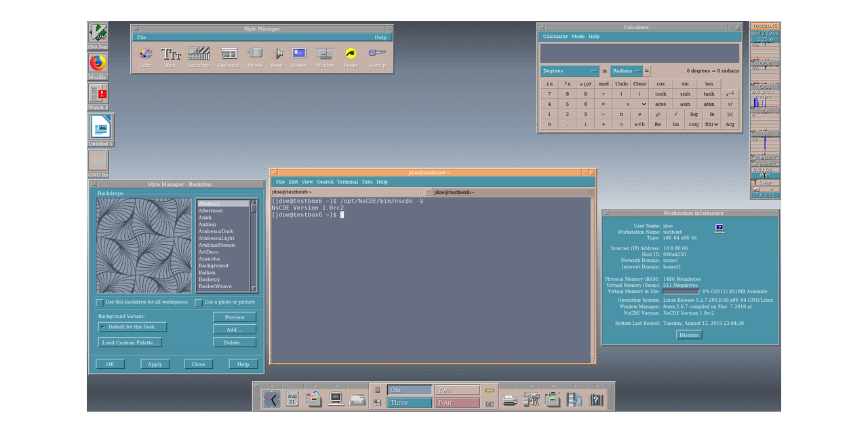Viewport: 868px width, 434px height.
Task: Select ArabianMosaic in the backdrops list
Action: (217, 245)
